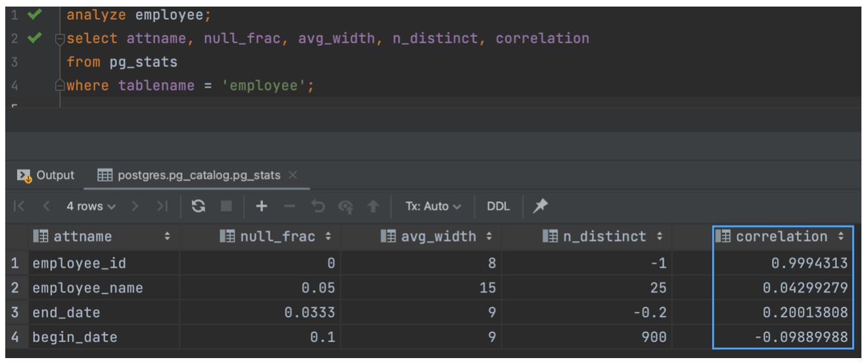This screenshot has height=364, width=868.
Task: Select correlation value -0.09889988
Action: (x=801, y=337)
